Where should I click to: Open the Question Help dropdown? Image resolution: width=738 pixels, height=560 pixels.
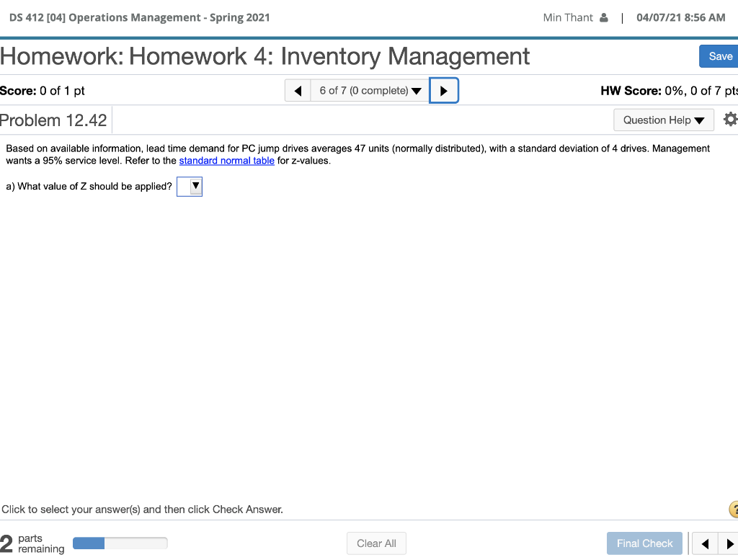pyautogui.click(x=663, y=120)
